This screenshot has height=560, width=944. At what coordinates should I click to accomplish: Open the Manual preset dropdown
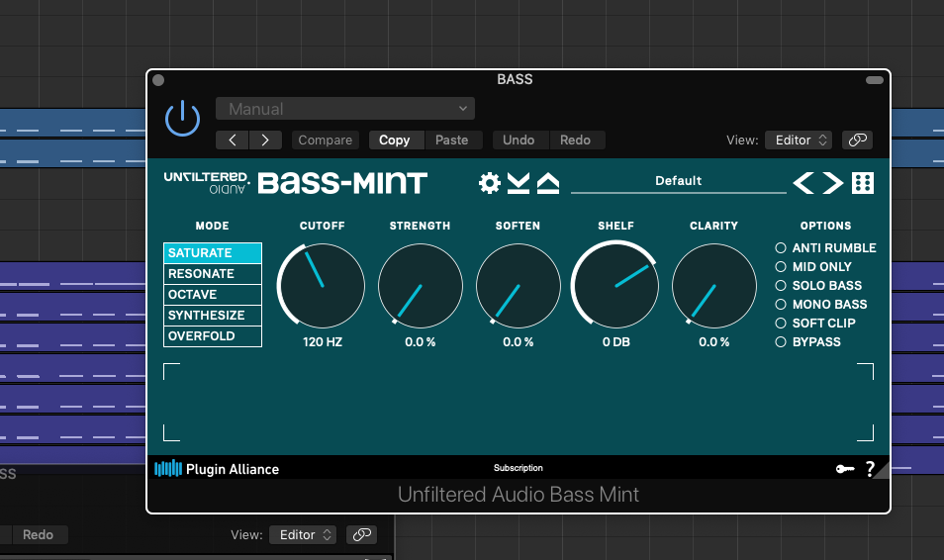coord(345,109)
